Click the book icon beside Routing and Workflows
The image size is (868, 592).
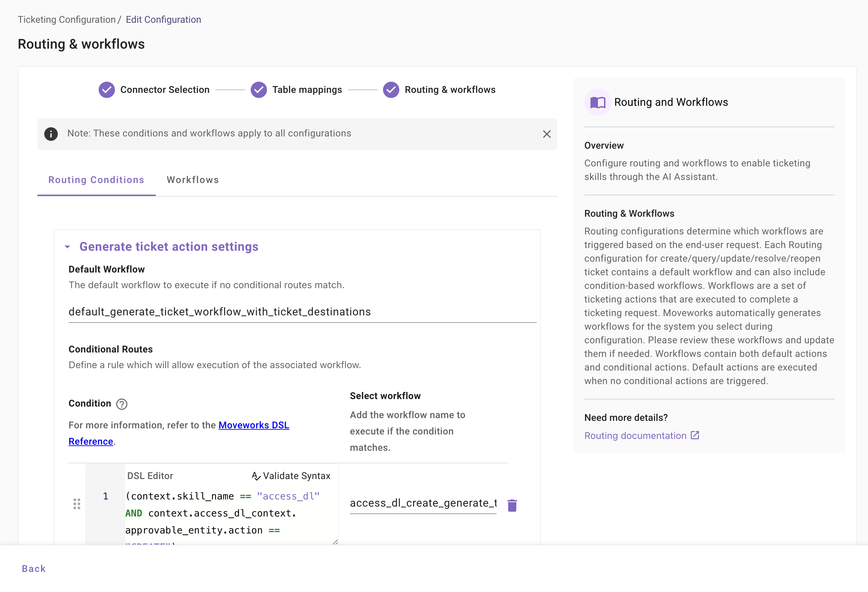pyautogui.click(x=597, y=102)
